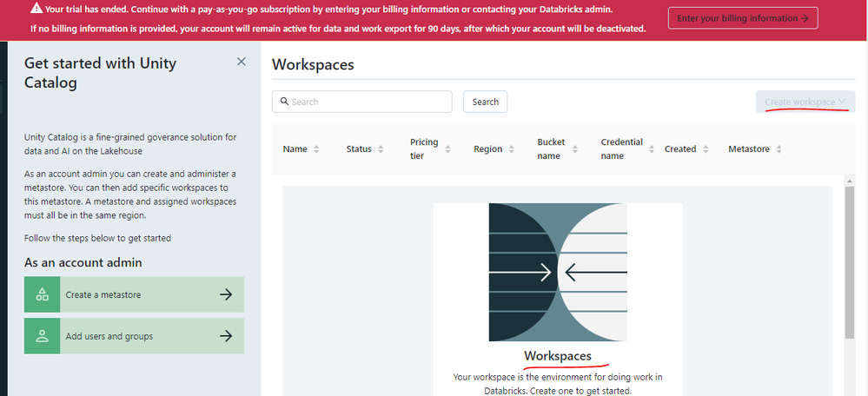The image size is (868, 396).
Task: Sort table by Created column arrows
Action: (706, 149)
